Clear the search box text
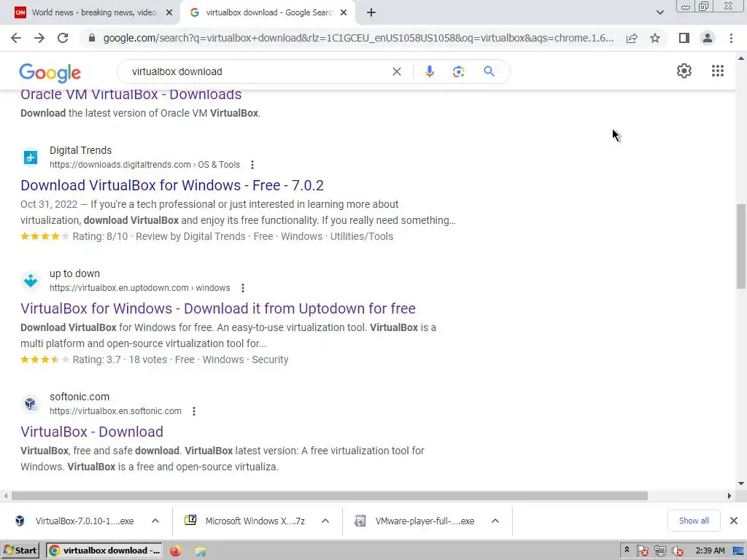This screenshot has height=560, width=747. tap(396, 71)
